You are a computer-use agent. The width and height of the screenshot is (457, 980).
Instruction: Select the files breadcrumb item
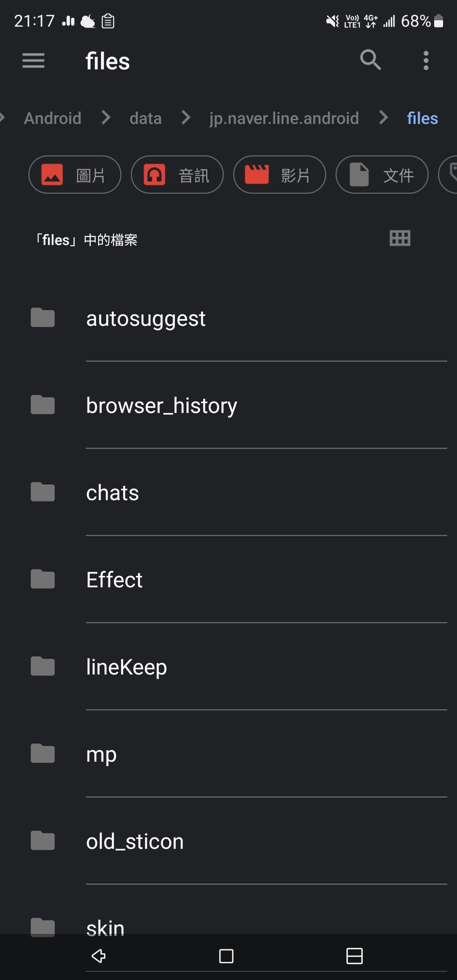[x=422, y=118]
